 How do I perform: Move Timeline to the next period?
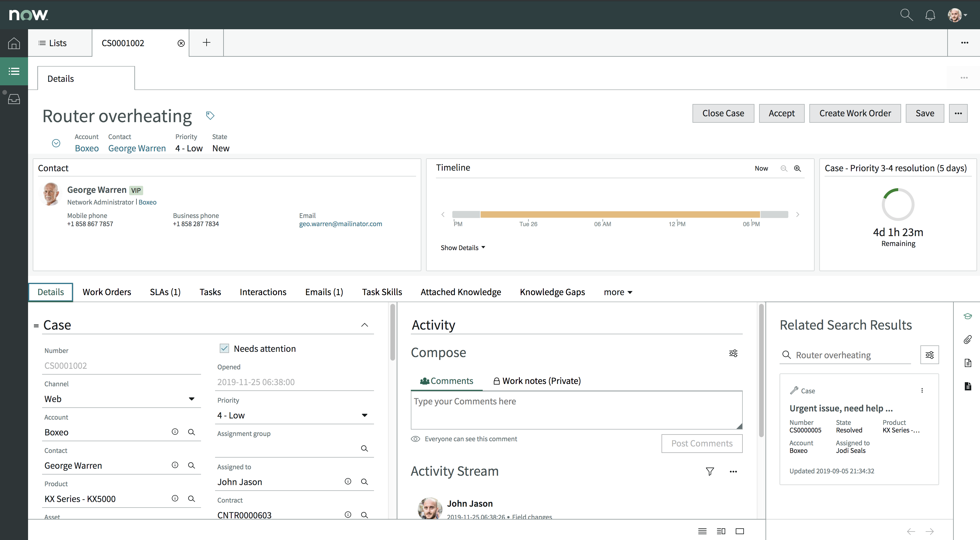tap(798, 215)
